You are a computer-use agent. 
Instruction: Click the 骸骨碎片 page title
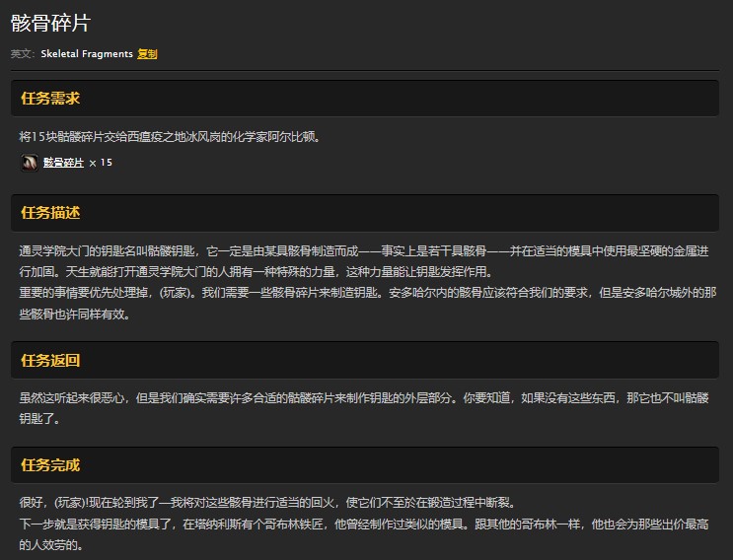pyautogui.click(x=50, y=24)
